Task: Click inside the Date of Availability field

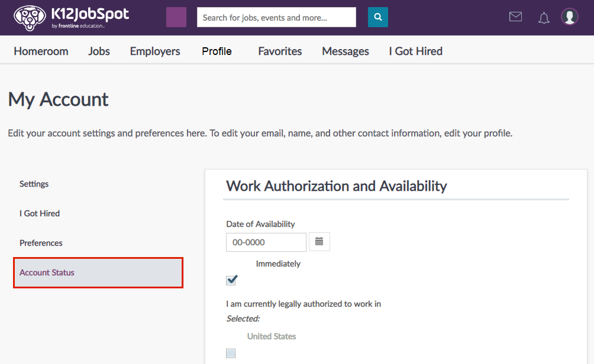Action: 266,242
